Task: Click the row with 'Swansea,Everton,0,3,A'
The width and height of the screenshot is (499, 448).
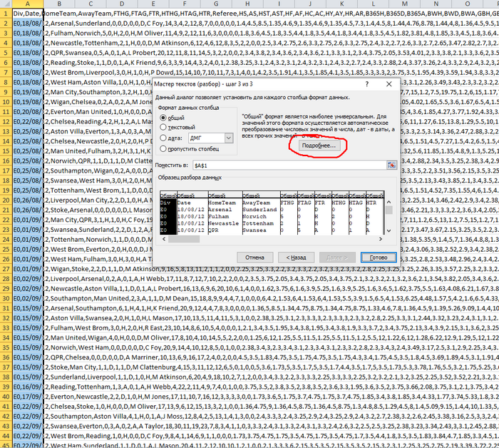Action: click(x=256, y=426)
